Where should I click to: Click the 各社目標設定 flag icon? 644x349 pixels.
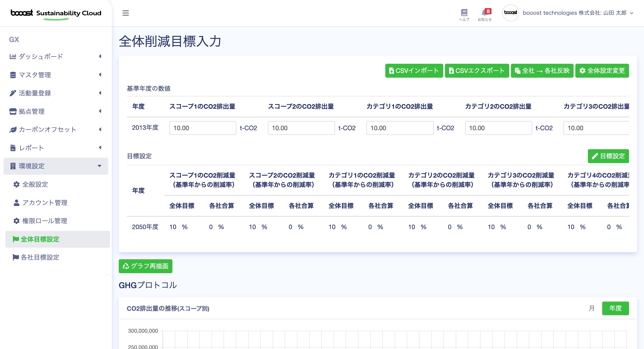click(x=16, y=257)
